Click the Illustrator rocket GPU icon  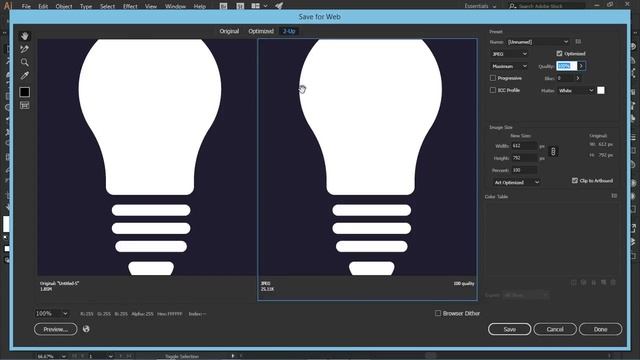tap(279, 6)
